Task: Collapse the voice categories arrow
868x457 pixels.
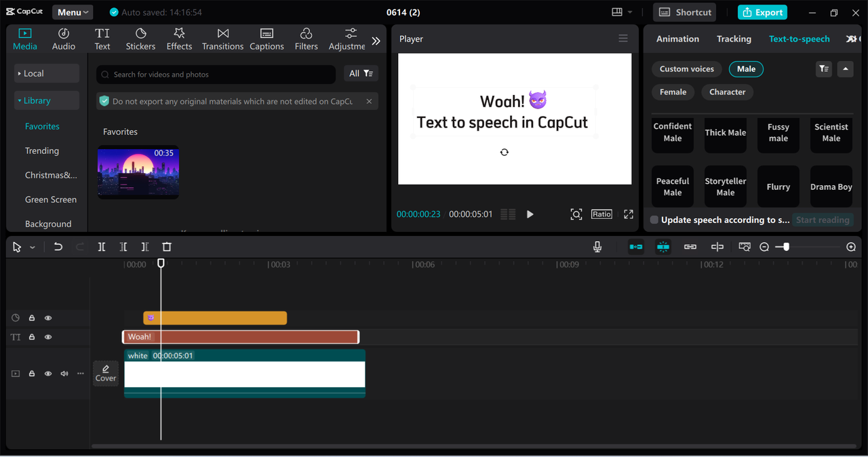Action: click(845, 69)
